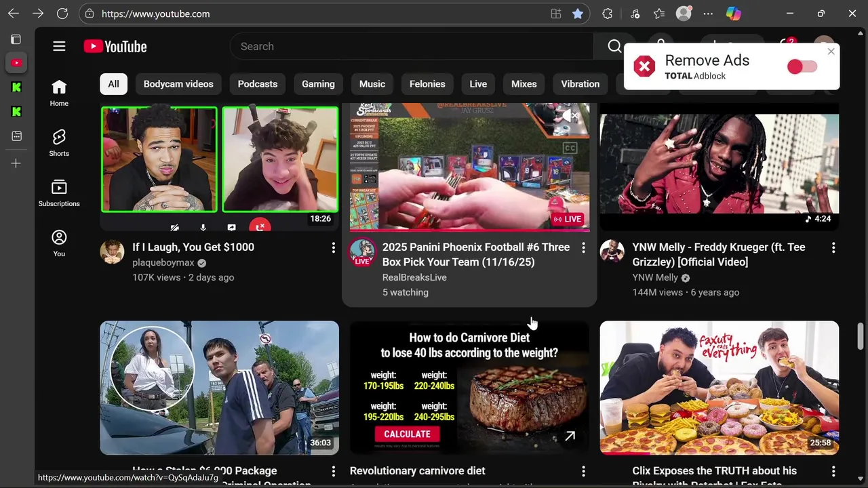The image size is (868, 488).
Task: Select the Gaming chip
Action: pyautogui.click(x=318, y=84)
